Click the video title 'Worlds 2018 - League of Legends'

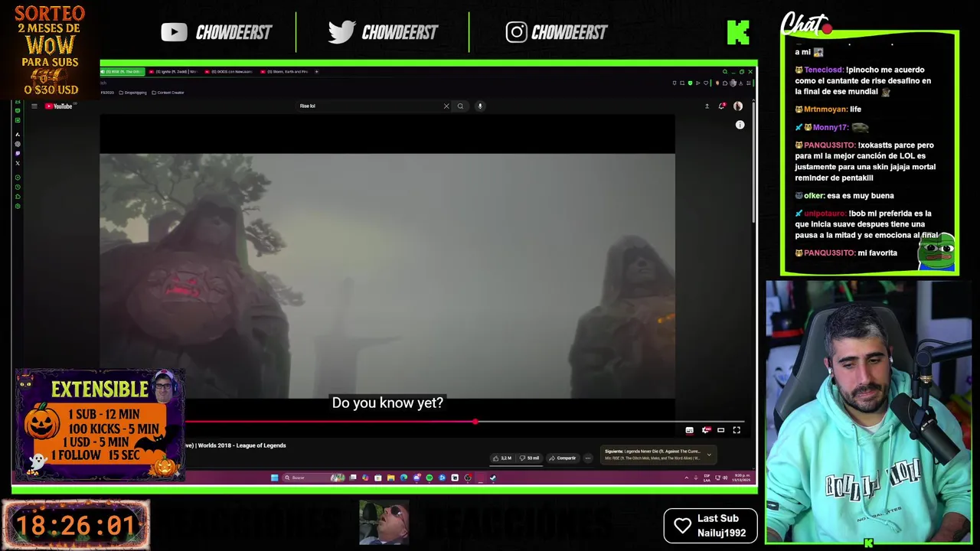(x=242, y=445)
